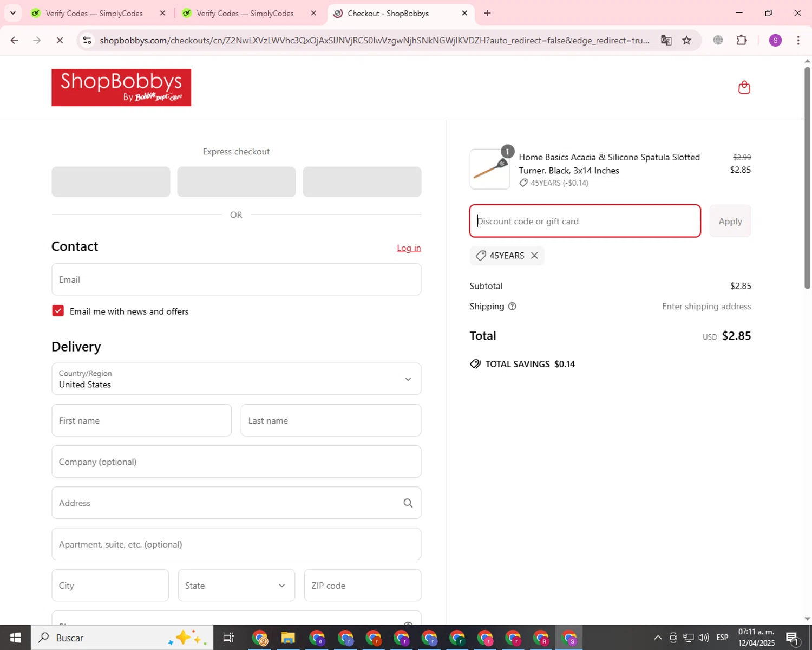Screen dimensions: 812x650
Task: Expand the Country/Region dropdown
Action: pos(237,379)
